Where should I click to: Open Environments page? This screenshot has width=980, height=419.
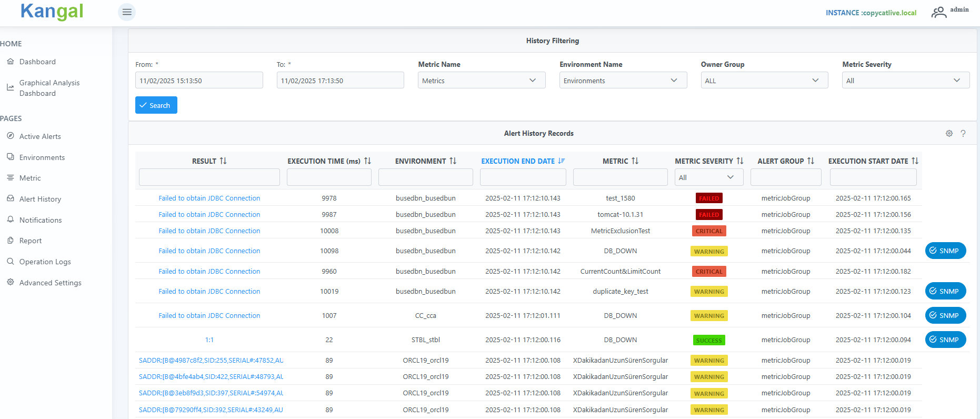tap(42, 157)
